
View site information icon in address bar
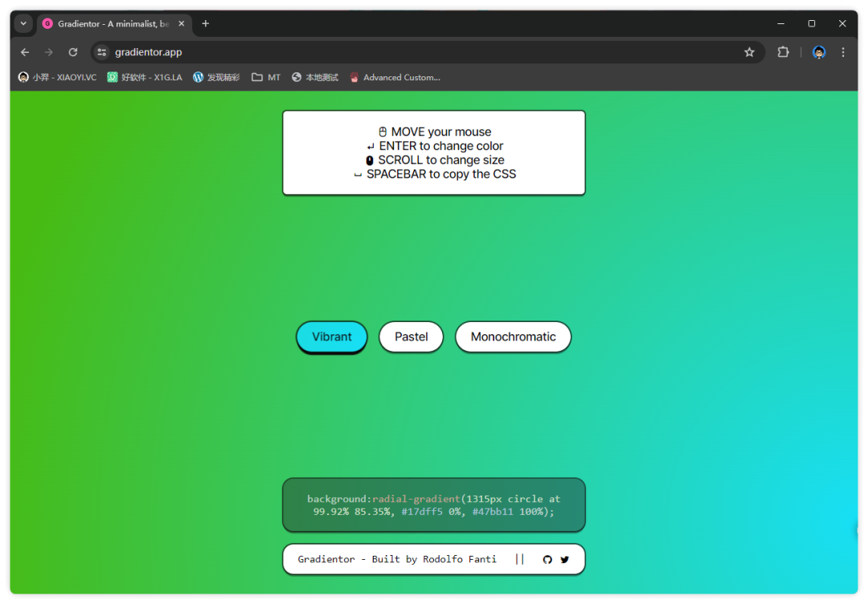point(101,52)
